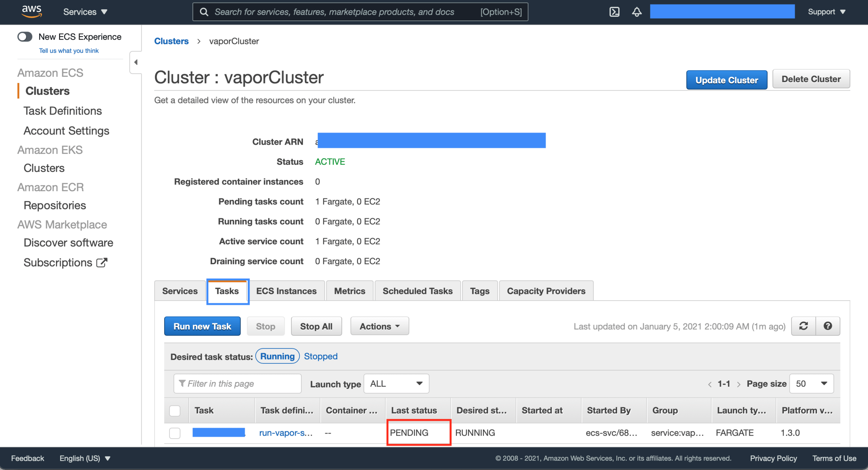
Task: Open the Page size 50 dropdown
Action: [x=811, y=383]
